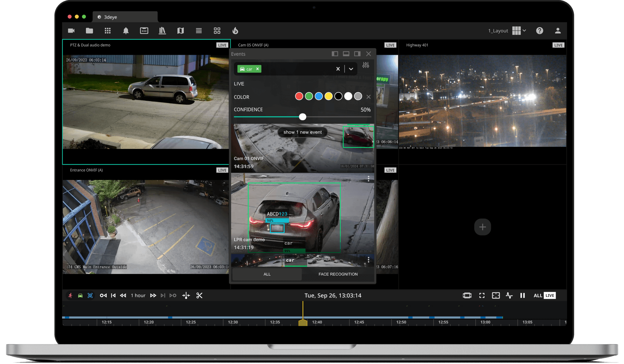Open the flame heatmap icon
This screenshot has width=624, height=364.
coord(235,30)
